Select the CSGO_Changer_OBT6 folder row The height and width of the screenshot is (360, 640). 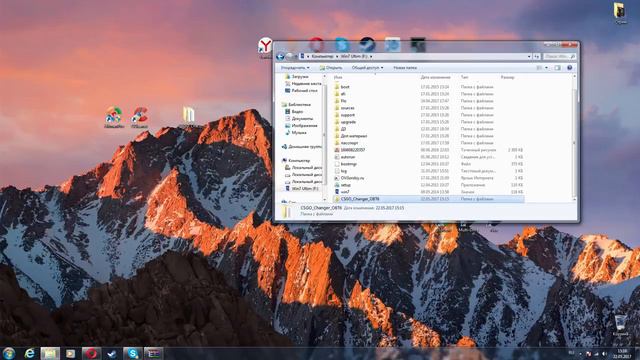pyautogui.click(x=428, y=199)
